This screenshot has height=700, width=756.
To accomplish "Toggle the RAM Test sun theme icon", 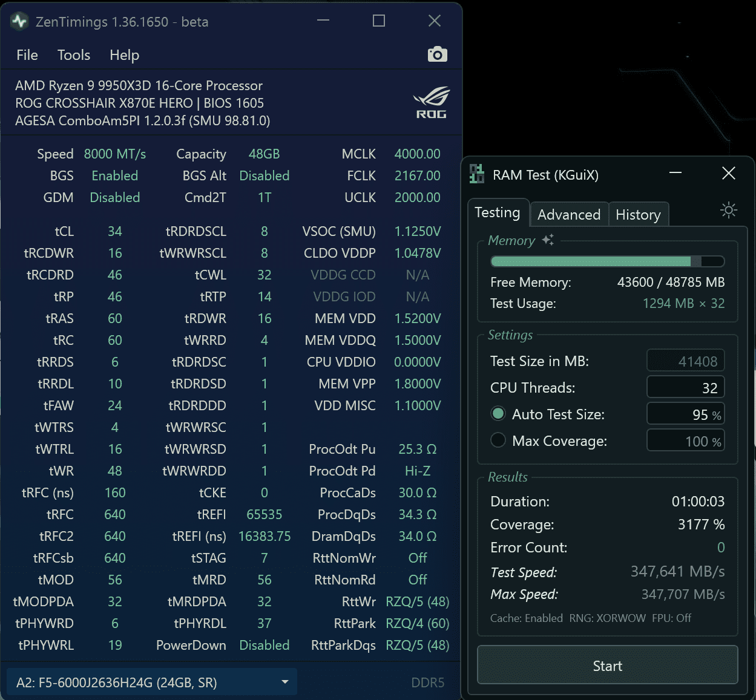I will point(729,210).
